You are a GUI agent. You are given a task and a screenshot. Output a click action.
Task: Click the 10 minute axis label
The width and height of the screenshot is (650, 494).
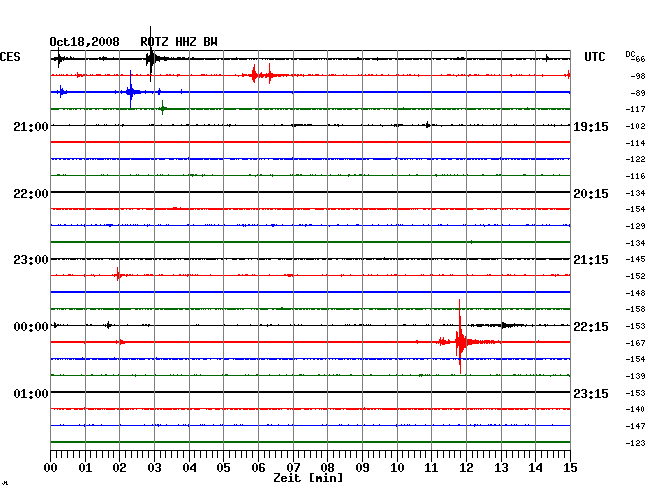click(x=397, y=468)
